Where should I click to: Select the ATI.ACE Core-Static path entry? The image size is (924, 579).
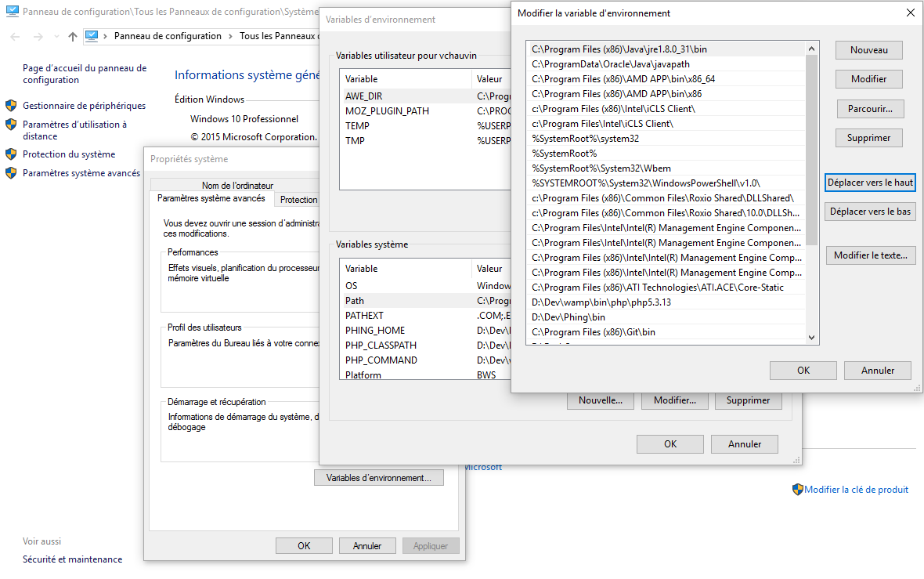click(x=666, y=288)
